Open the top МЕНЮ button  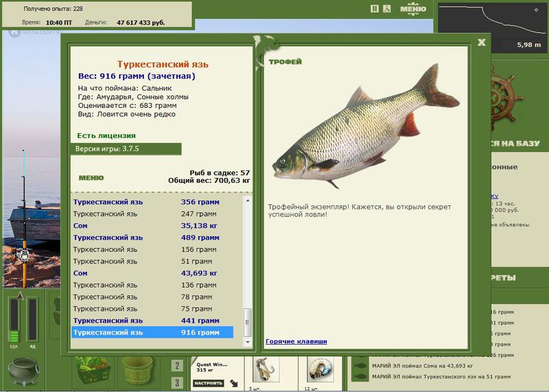pos(413,9)
